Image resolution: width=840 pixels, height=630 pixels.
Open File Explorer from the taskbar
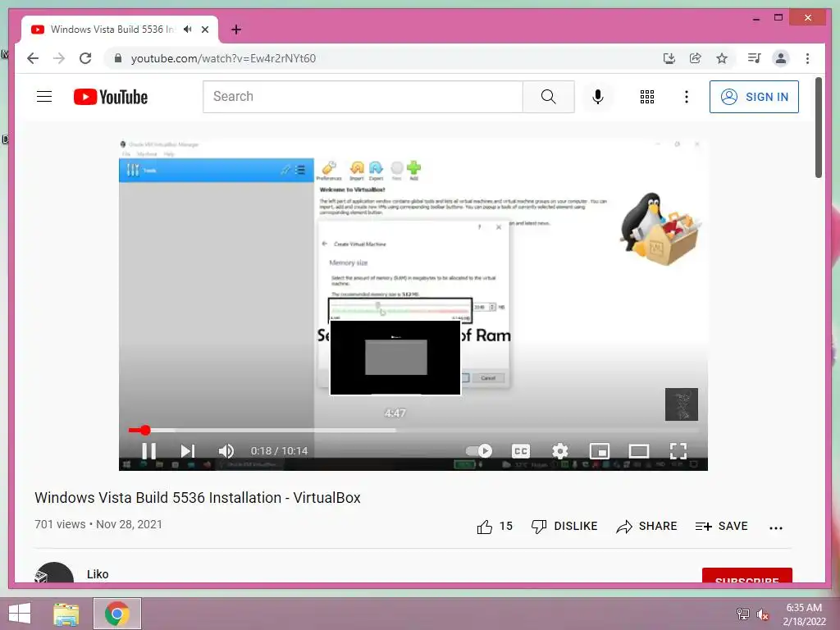[66, 614]
